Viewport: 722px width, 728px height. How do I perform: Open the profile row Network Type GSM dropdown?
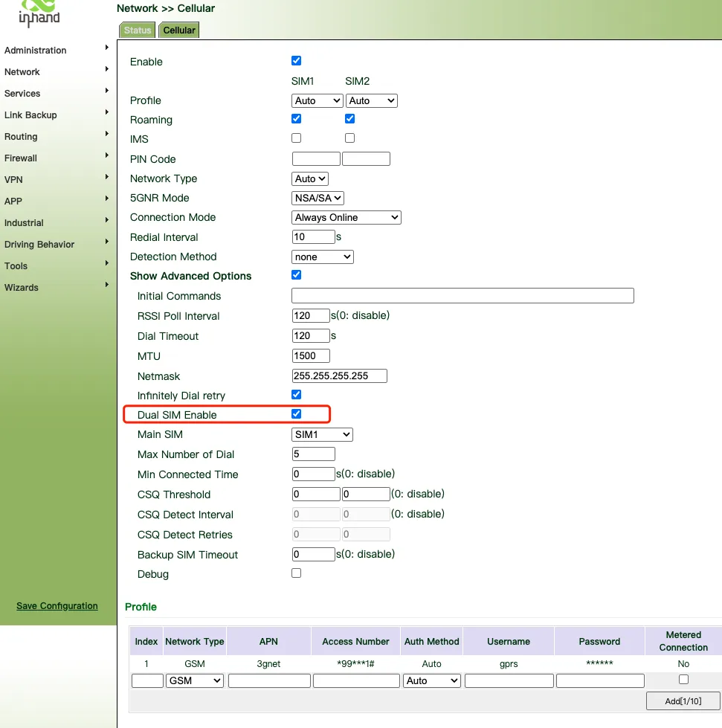click(195, 680)
